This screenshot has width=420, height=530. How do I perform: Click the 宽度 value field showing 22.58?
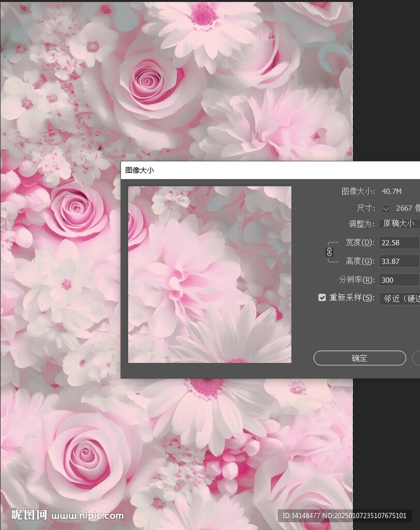[399, 243]
